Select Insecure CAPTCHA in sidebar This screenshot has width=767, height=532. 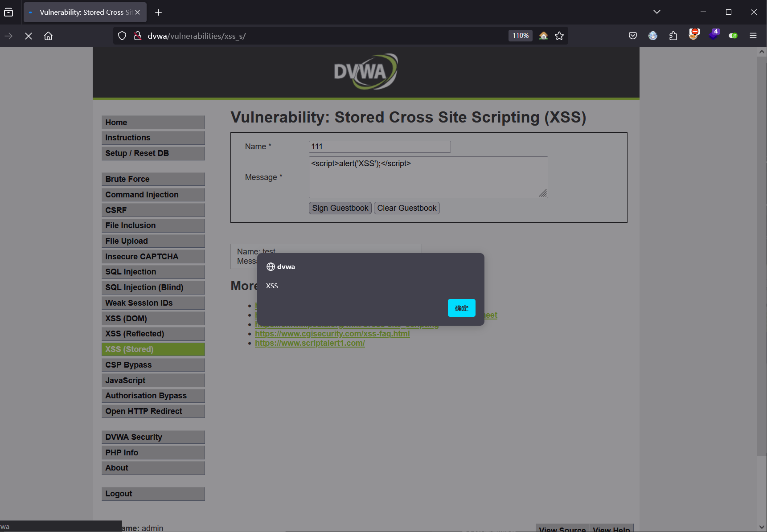pos(153,257)
